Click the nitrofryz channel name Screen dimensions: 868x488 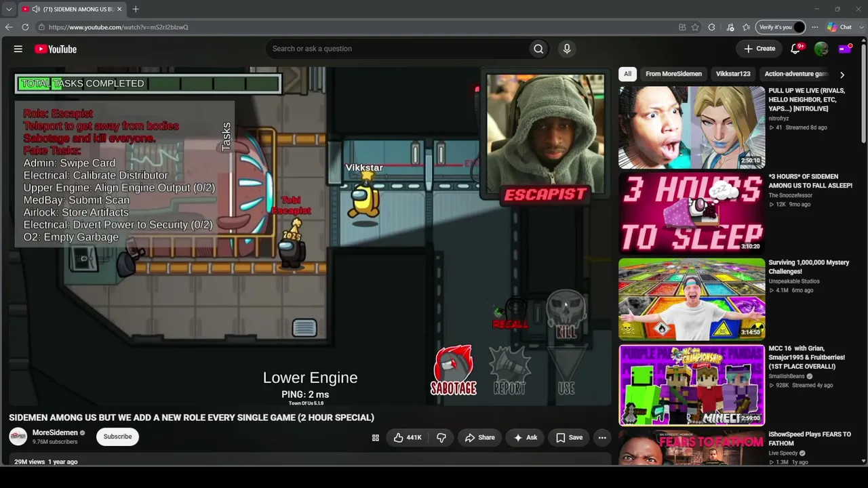[x=778, y=119]
